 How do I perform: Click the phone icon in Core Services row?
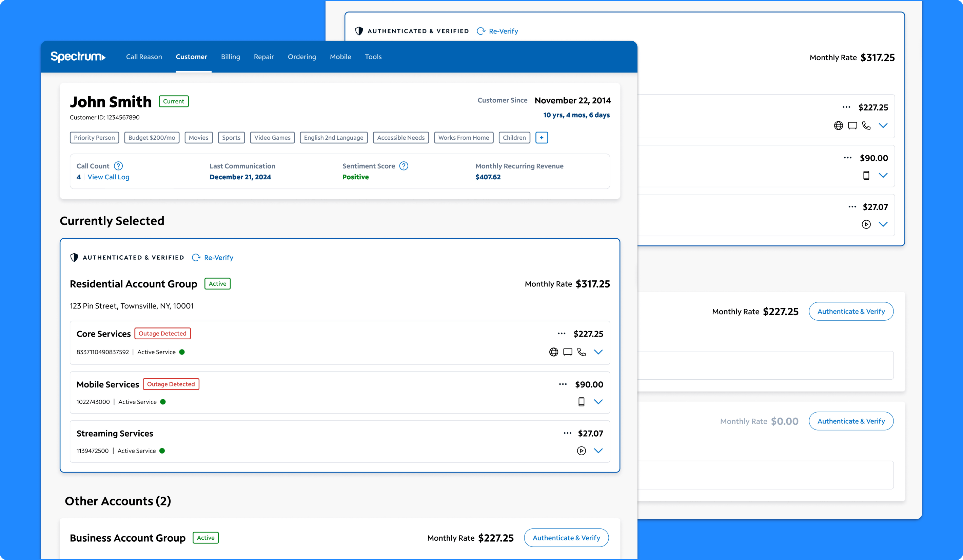[581, 352]
